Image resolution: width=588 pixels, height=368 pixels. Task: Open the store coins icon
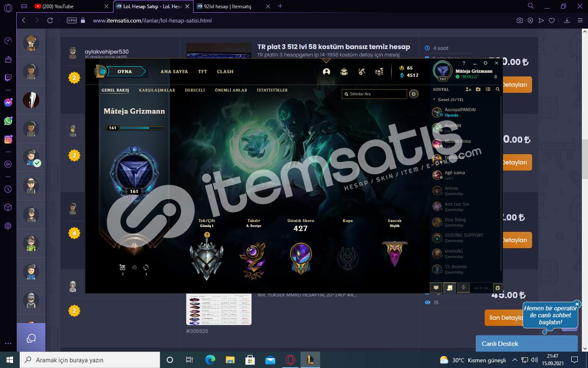379,72
